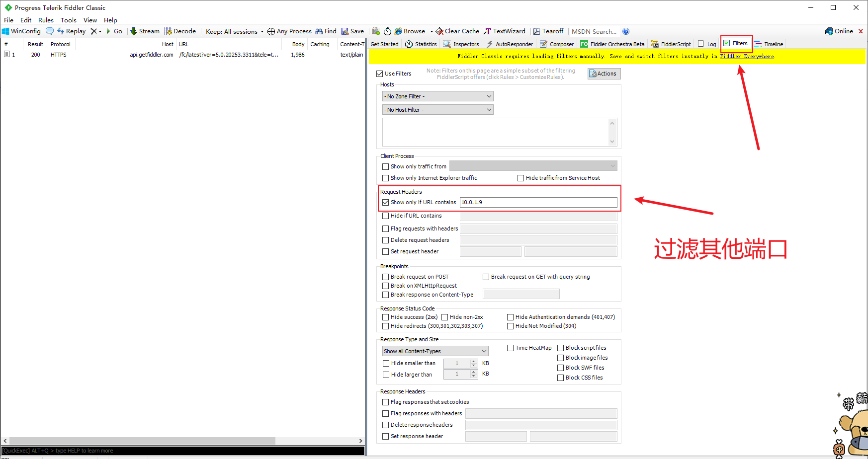Tearoff the inspectors window
The width and height of the screenshot is (868, 459).
548,31
